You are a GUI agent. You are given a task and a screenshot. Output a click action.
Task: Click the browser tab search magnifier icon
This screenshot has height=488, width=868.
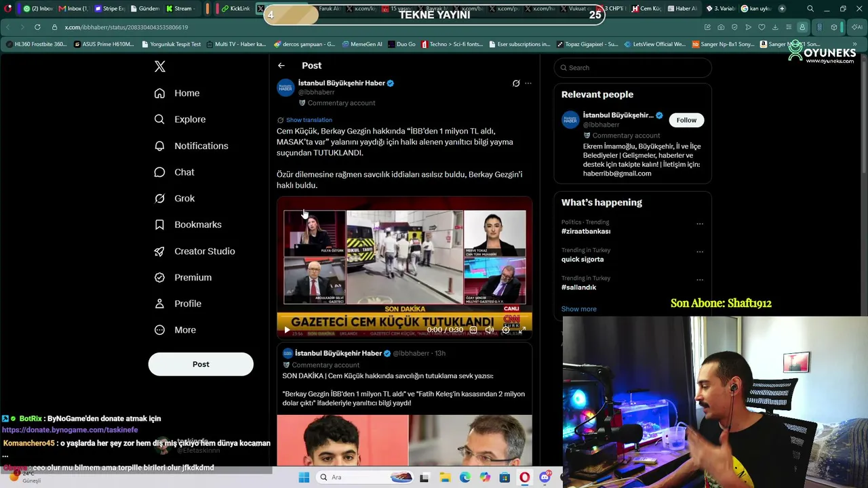810,9
